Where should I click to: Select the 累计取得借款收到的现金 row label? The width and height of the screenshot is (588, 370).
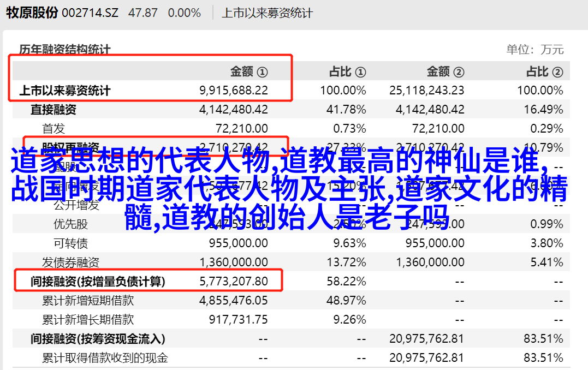point(105,358)
